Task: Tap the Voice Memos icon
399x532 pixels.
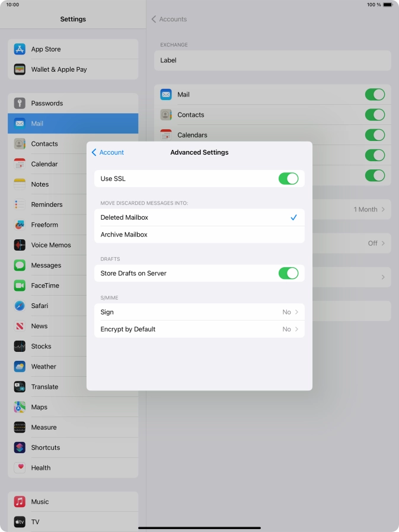Action: [x=20, y=245]
